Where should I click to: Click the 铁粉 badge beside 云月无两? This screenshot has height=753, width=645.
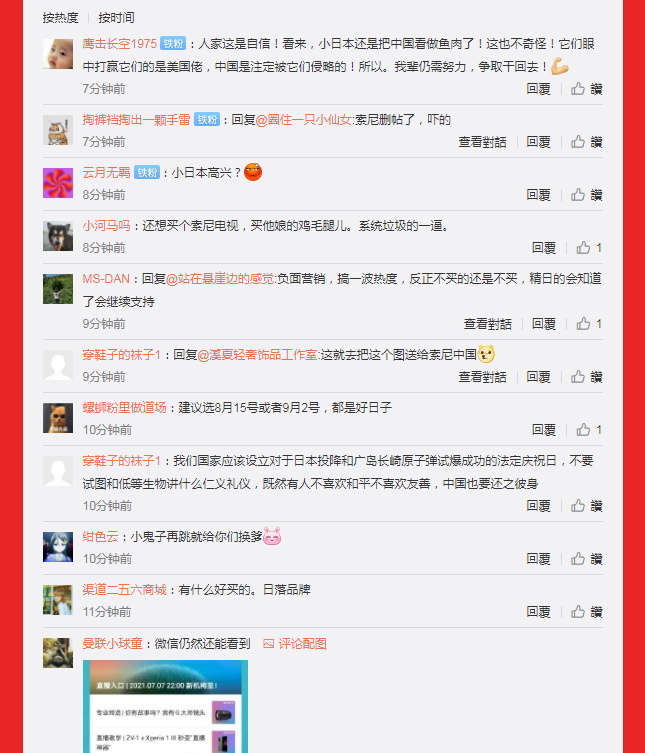[147, 172]
